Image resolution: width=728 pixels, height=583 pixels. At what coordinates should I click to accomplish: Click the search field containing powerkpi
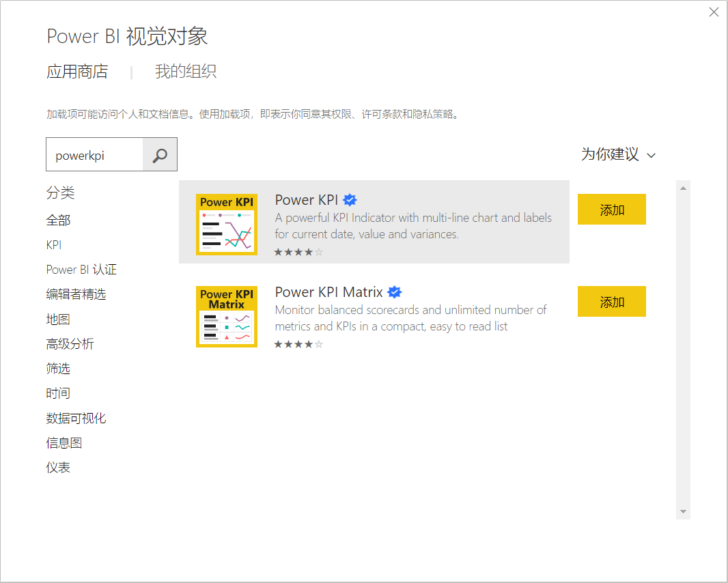[x=94, y=155]
